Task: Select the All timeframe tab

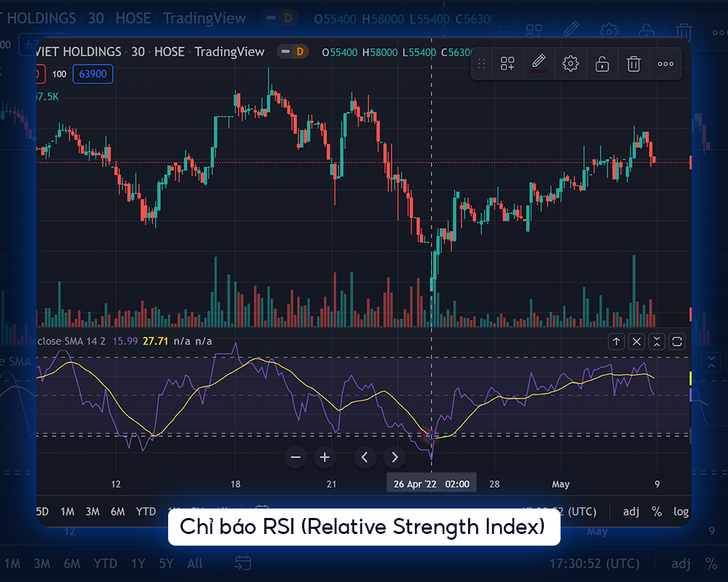Action: [x=194, y=564]
